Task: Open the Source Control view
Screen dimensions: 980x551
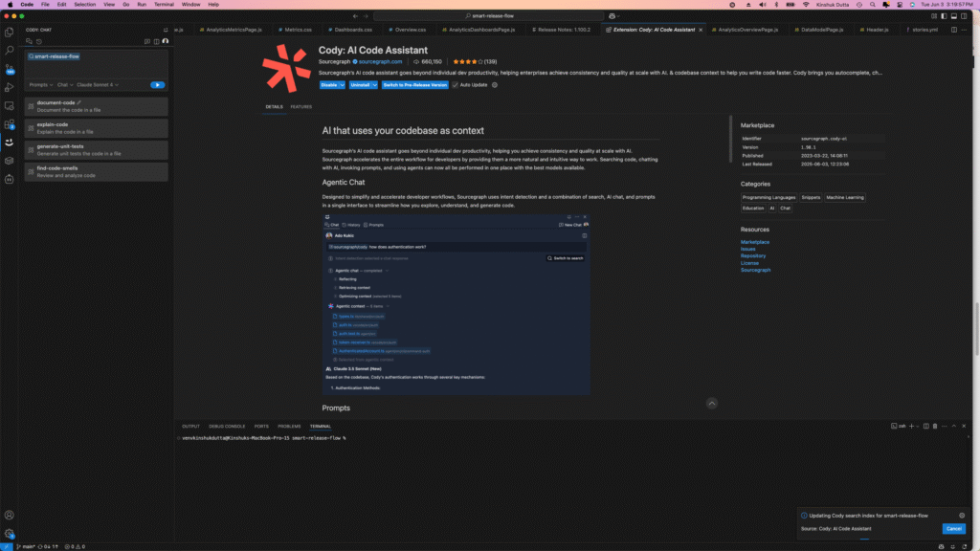Action: tap(10, 69)
